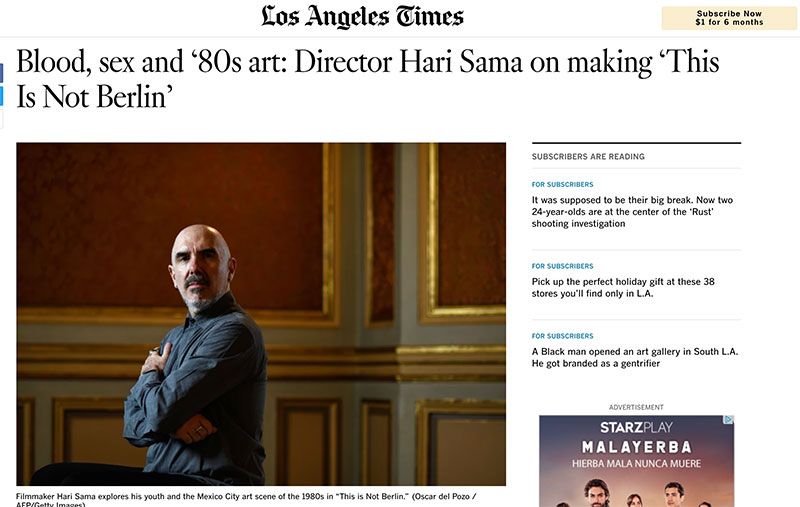Open the holiday gift 38 stores article

[623, 288]
